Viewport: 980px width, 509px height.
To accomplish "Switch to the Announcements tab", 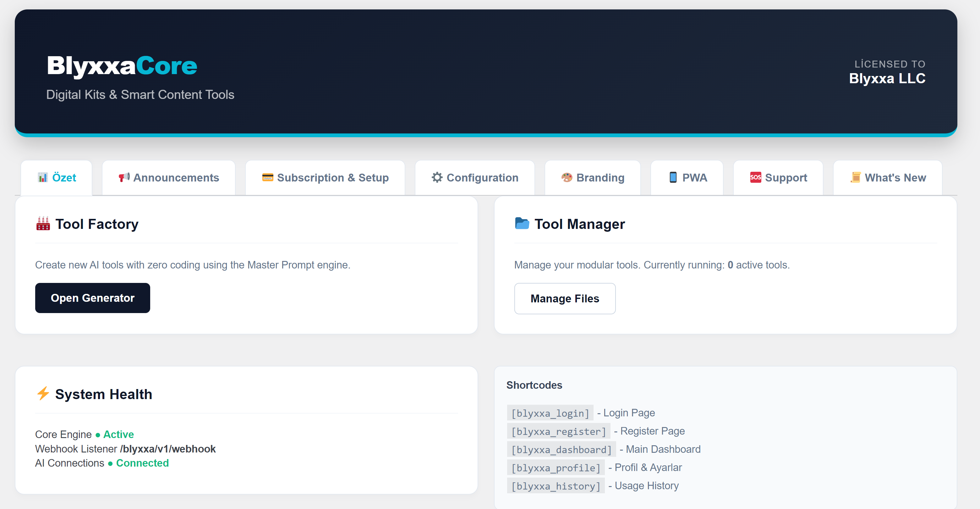I will tap(168, 177).
